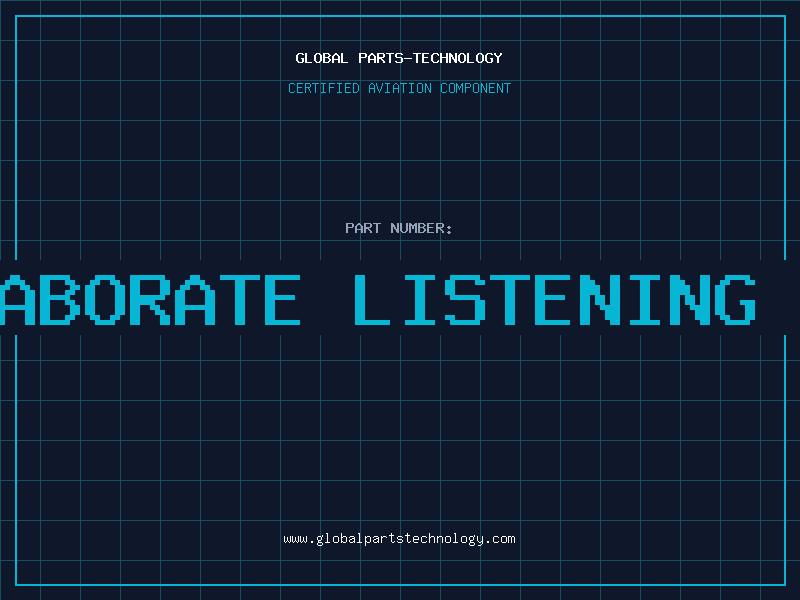Click the letter L starting LISTENING

tap(372, 299)
